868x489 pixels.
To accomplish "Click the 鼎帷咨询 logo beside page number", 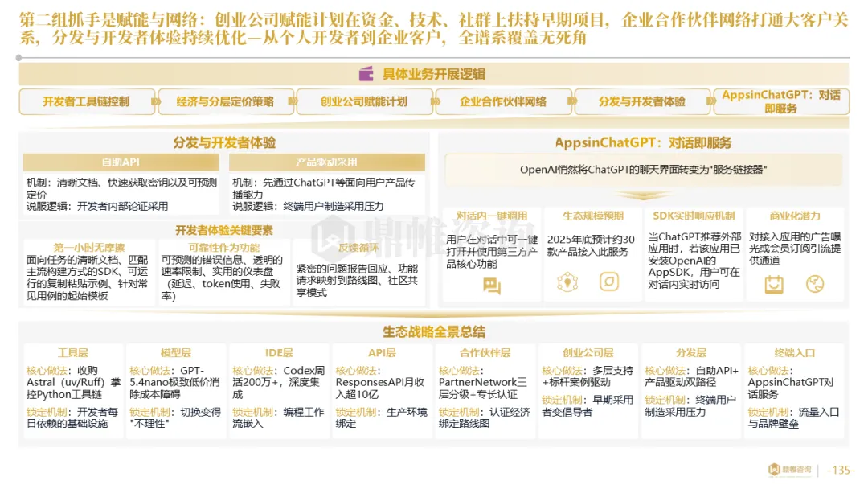I will (x=790, y=470).
